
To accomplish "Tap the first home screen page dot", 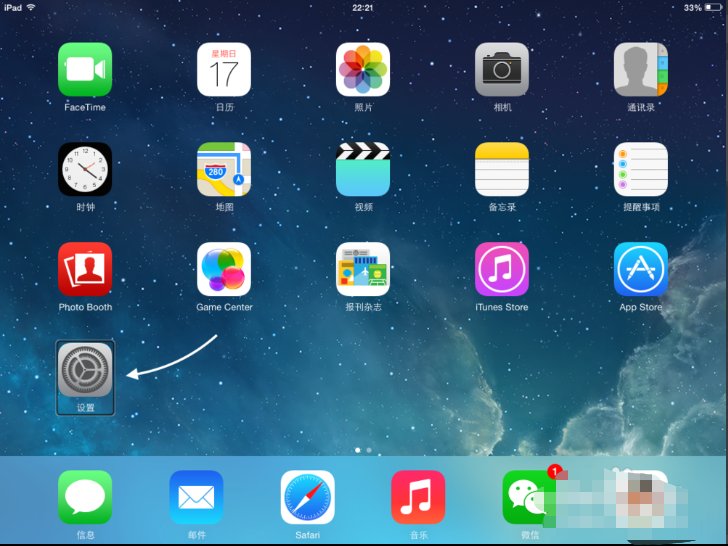I will [x=358, y=450].
